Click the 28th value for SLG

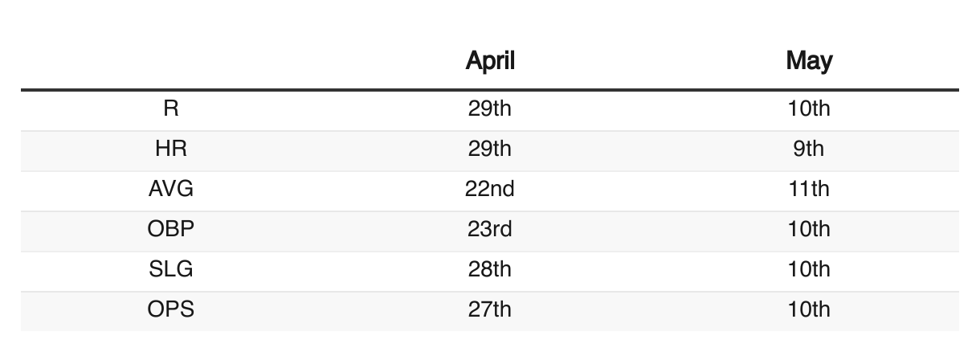pyautogui.click(x=490, y=270)
